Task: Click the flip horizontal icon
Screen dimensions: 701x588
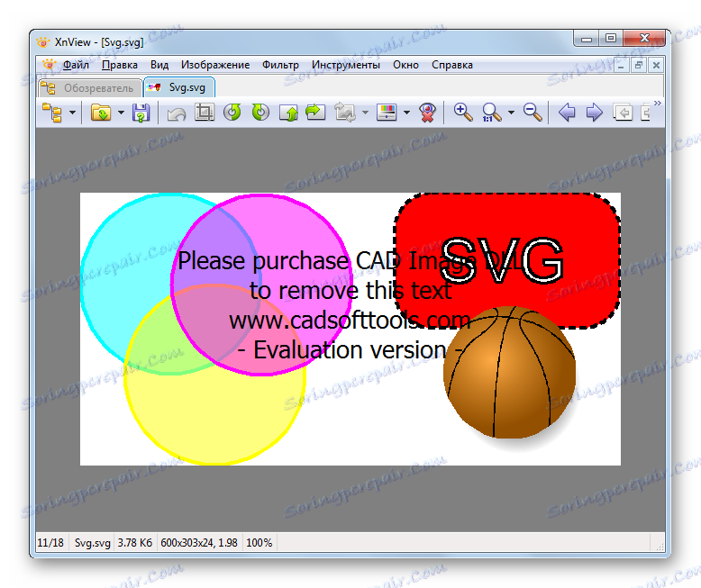Action: 315,113
